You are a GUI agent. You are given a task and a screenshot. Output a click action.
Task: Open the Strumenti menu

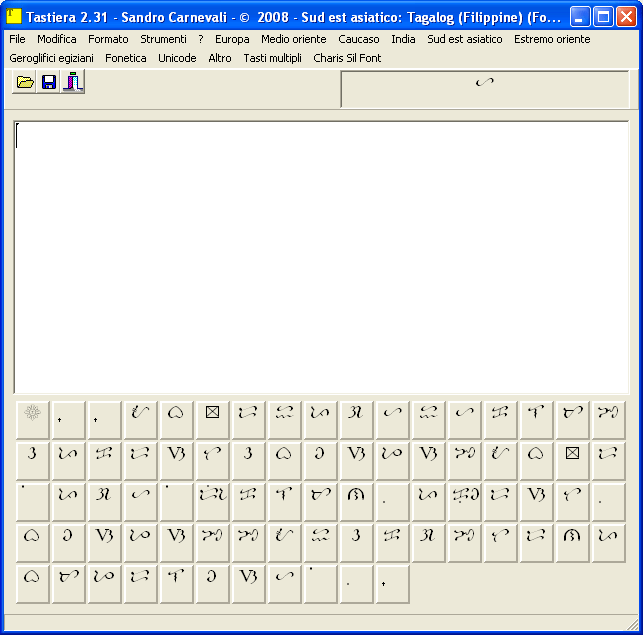click(x=163, y=39)
